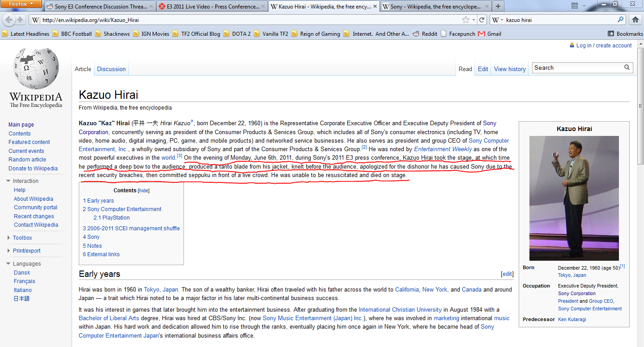Click the Wikipedia search magnifier icon

pyautogui.click(x=627, y=68)
